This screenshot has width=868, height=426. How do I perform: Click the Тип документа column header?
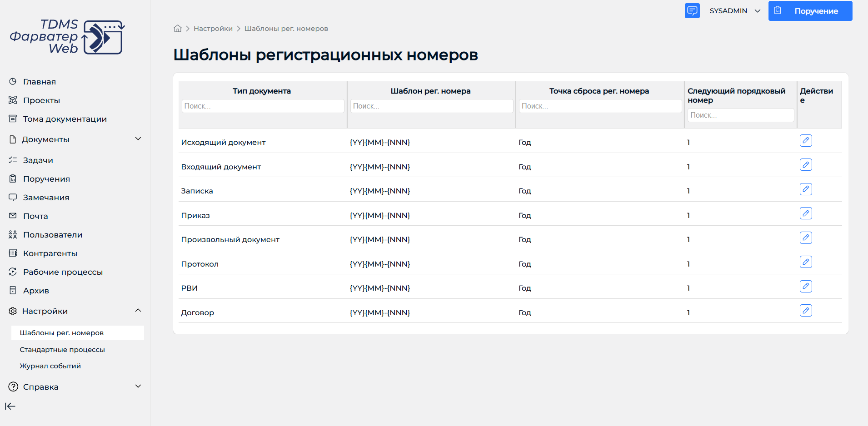(262, 91)
